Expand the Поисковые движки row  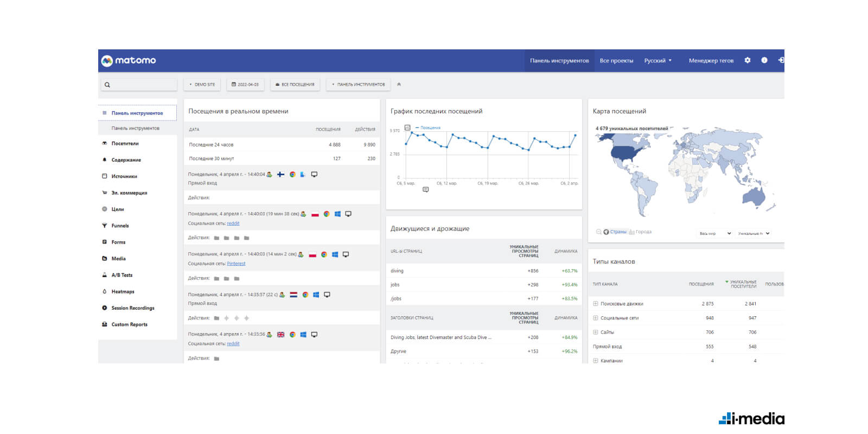tap(596, 304)
